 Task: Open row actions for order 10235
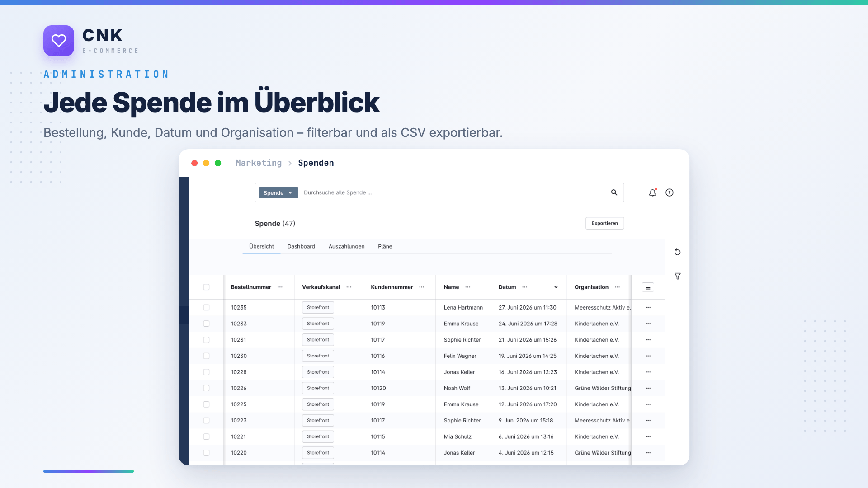tap(648, 307)
